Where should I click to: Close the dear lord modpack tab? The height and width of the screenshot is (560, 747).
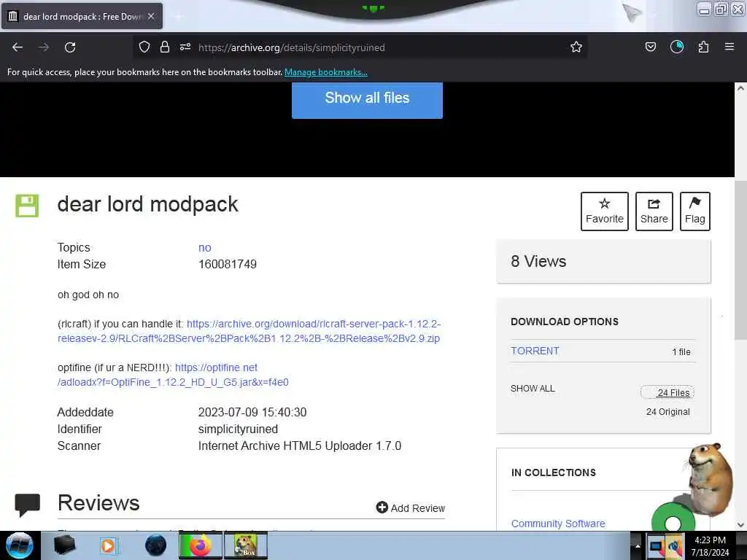coord(151,16)
